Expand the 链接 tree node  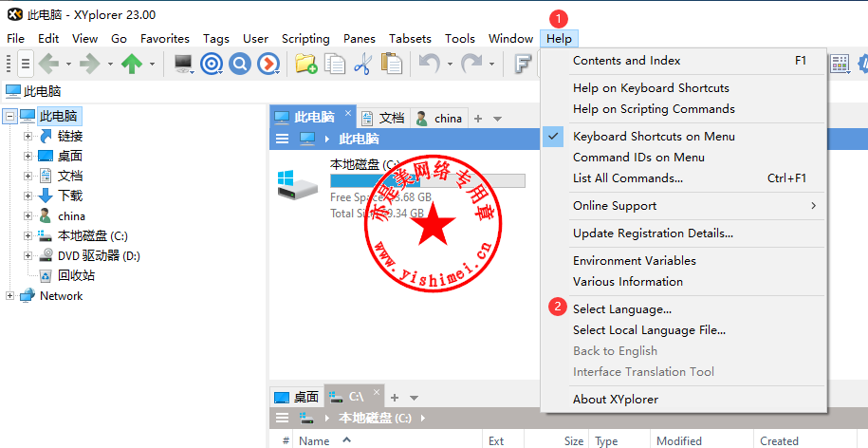point(28,137)
